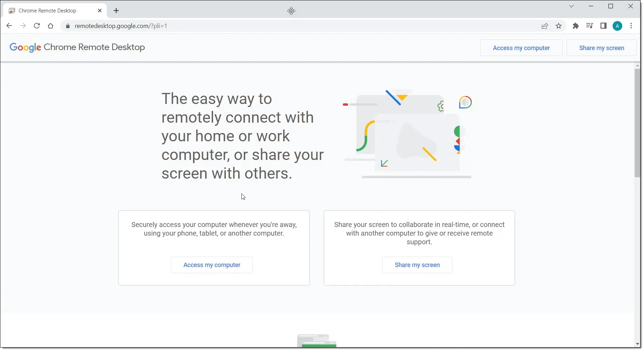The width and height of the screenshot is (644, 351).
Task: Open a new tab with plus button
Action: point(116,11)
